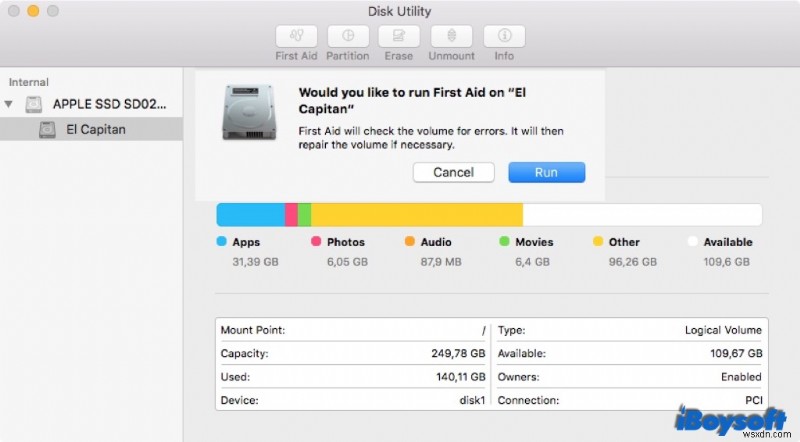This screenshot has height=442, width=800.
Task: Click the Available legend label
Action: click(x=728, y=242)
